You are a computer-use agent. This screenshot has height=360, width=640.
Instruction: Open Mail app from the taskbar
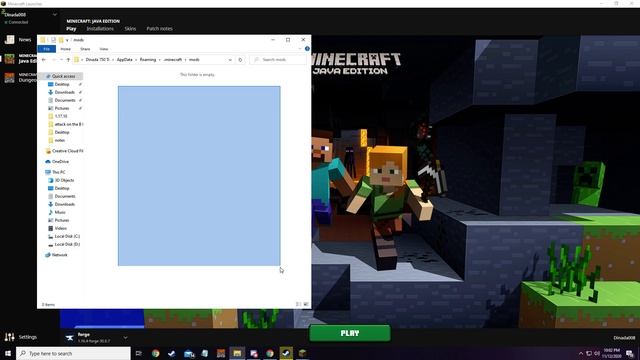(189, 353)
